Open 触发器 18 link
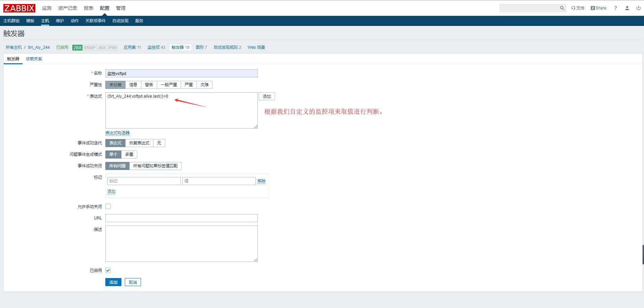The width and height of the screenshot is (644, 308). click(180, 47)
